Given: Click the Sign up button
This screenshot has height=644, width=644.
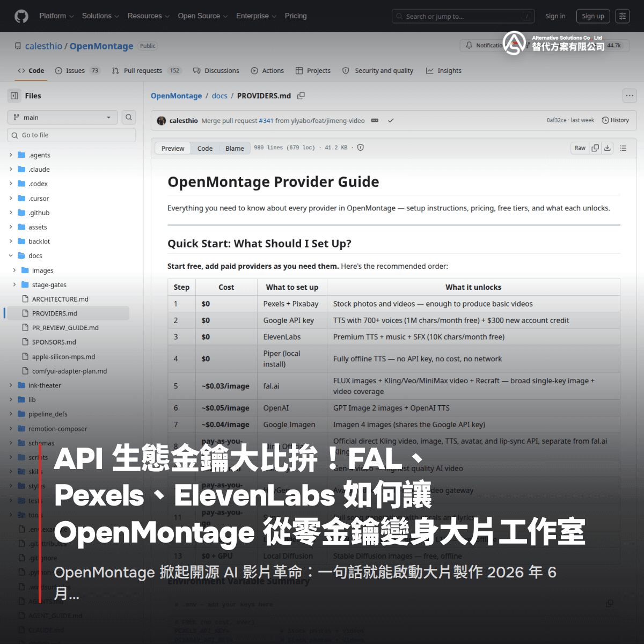Looking at the screenshot, I should [x=593, y=16].
